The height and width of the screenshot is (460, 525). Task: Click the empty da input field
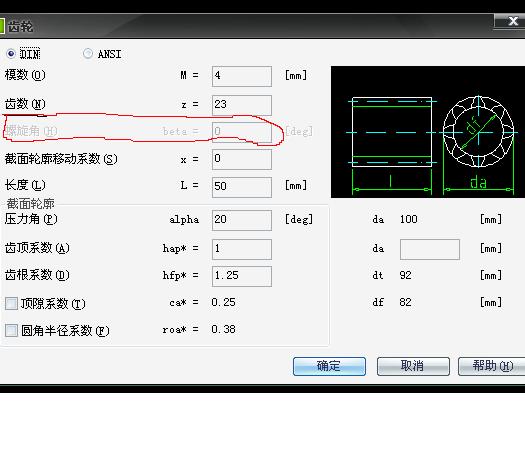430,249
